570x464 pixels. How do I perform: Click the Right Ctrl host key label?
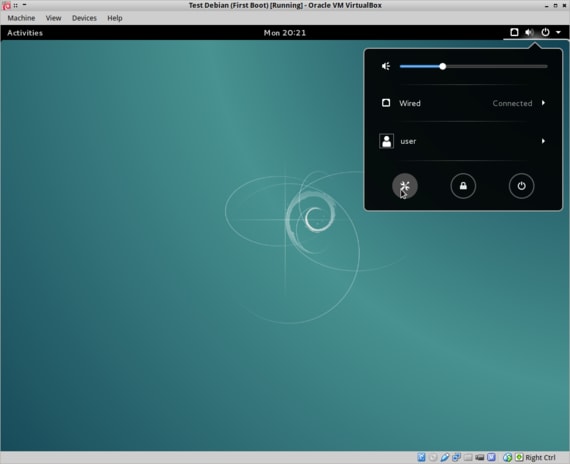[x=540, y=457]
